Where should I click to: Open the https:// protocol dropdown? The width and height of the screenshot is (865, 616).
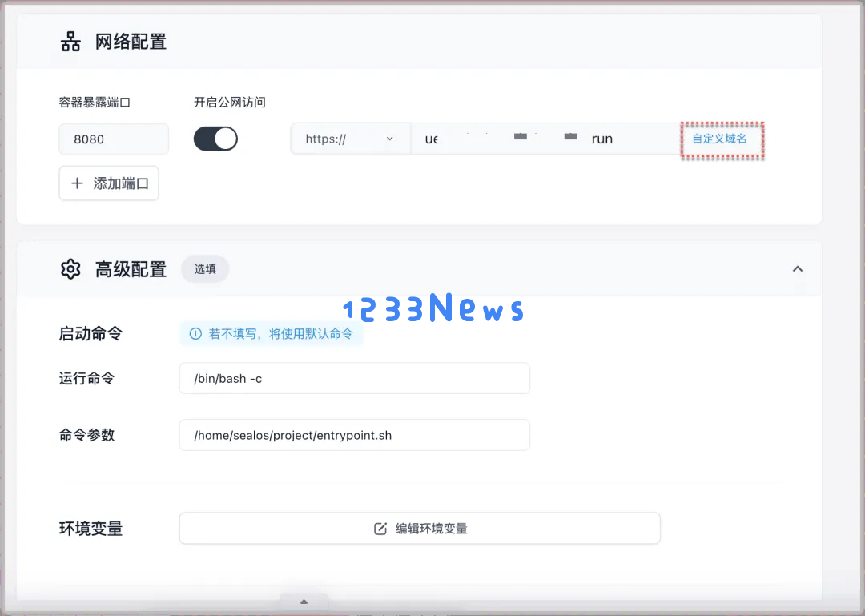[x=350, y=139]
